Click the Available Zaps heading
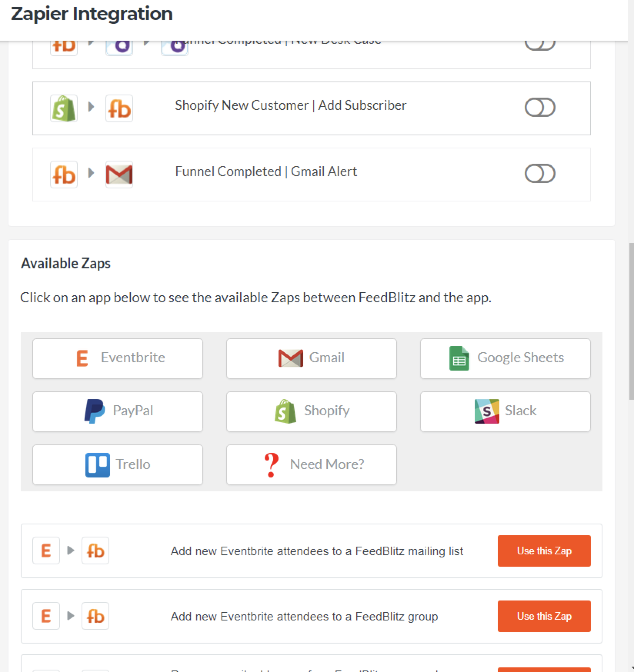This screenshot has height=672, width=634. pos(66,263)
